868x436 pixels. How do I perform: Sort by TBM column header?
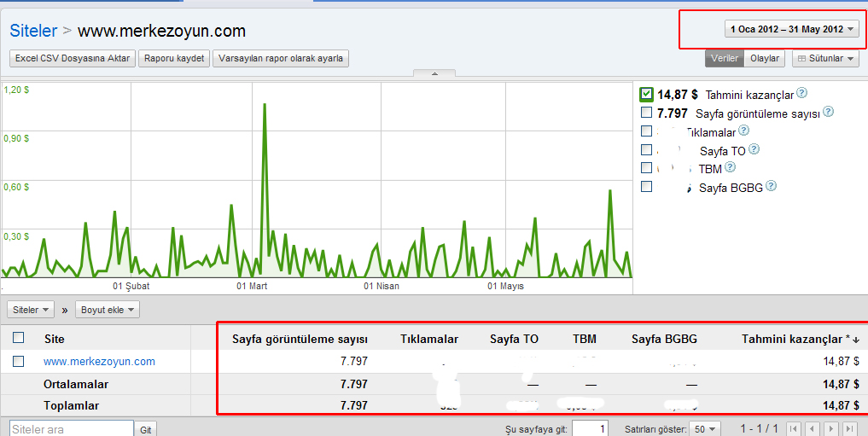585,340
